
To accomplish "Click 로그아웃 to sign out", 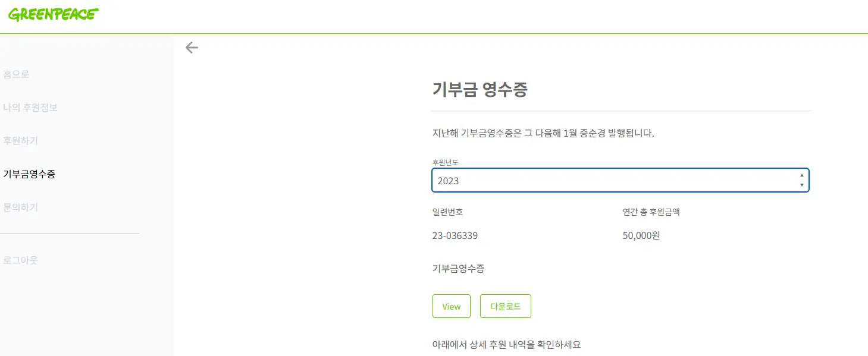I will point(21,260).
